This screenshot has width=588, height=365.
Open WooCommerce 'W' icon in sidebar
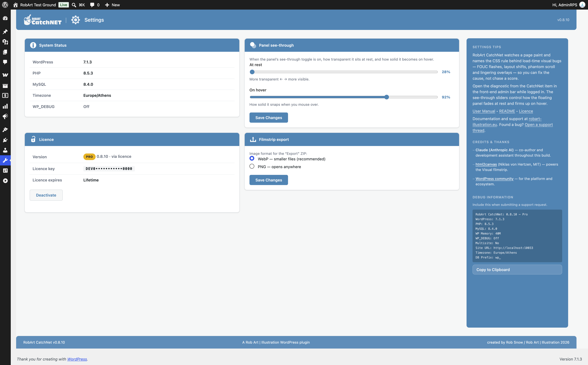5,75
